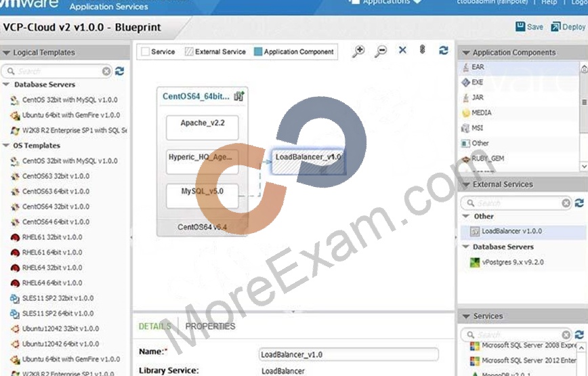Clear the External Services search field
Image resolution: width=588 pixels, height=376 pixels.
click(x=566, y=203)
